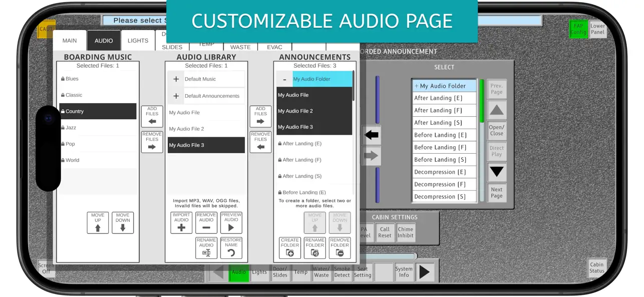Viewport: 644px width, 297px height.
Task: Click Remove Audio minus button
Action: pos(206,223)
